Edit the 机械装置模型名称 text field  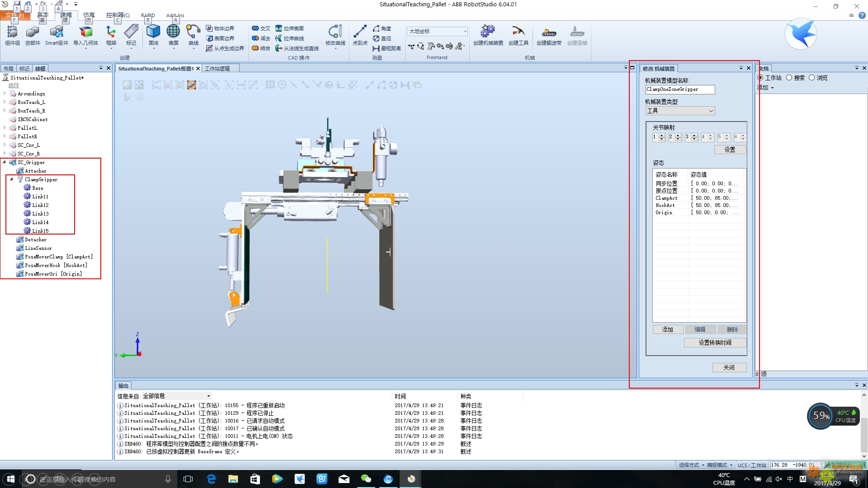point(680,89)
